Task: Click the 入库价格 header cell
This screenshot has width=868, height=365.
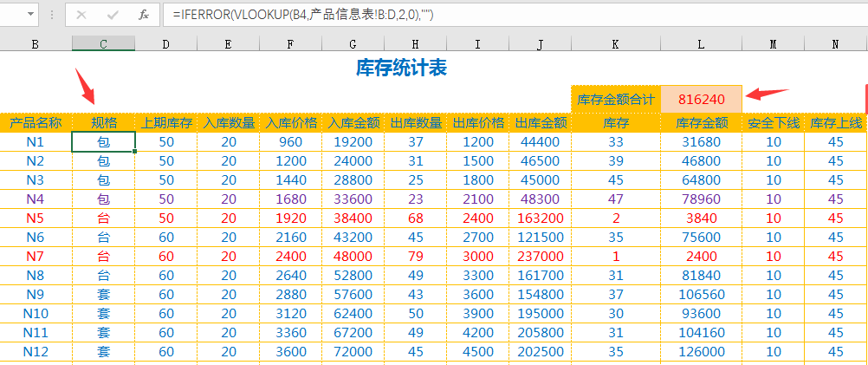Action: point(290,122)
